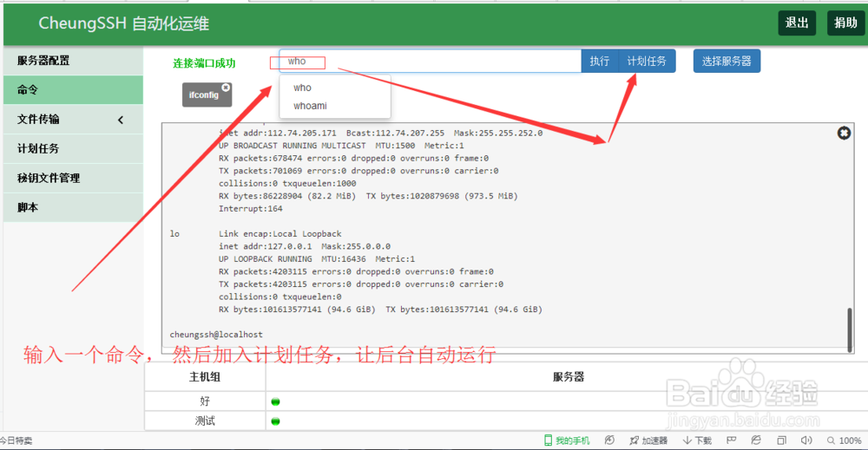The height and width of the screenshot is (450, 868).
Task: Click the 今日特卖 status bar entry
Action: [16, 440]
